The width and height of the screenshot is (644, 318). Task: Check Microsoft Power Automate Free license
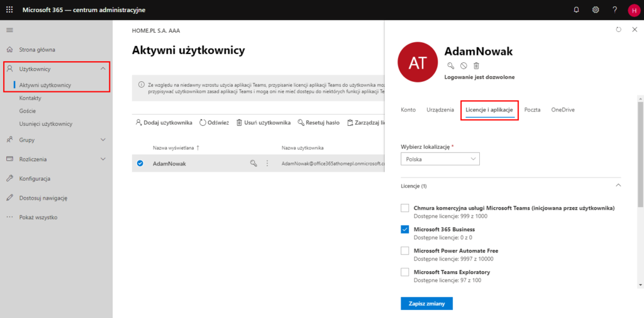click(404, 251)
